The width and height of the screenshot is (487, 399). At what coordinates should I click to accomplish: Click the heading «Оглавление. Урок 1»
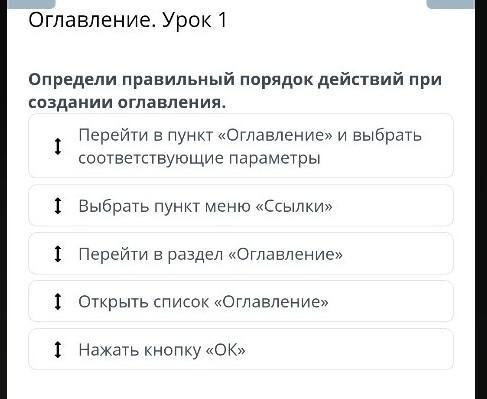(x=128, y=20)
